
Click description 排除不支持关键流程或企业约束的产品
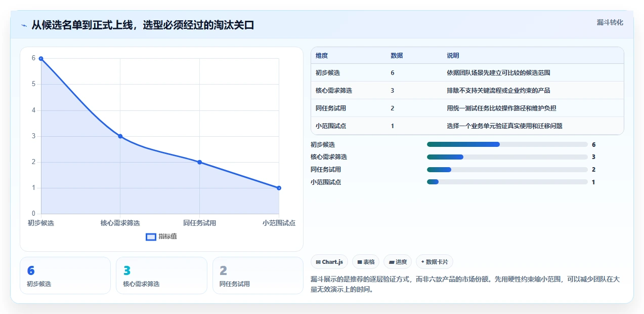point(498,91)
